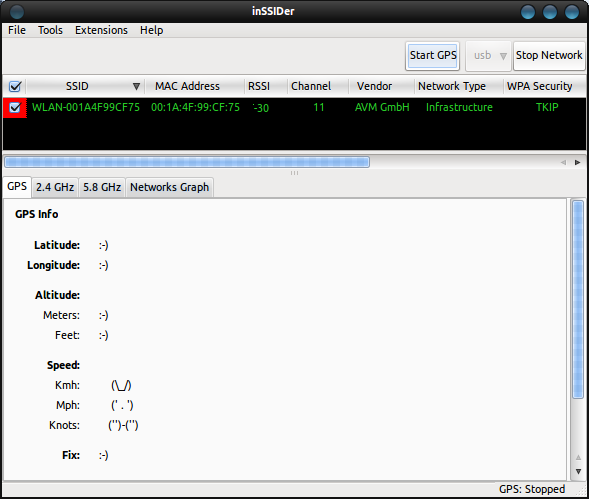This screenshot has height=499, width=589.
Task: Switch to the 5.8 GHz tab
Action: pyautogui.click(x=102, y=187)
